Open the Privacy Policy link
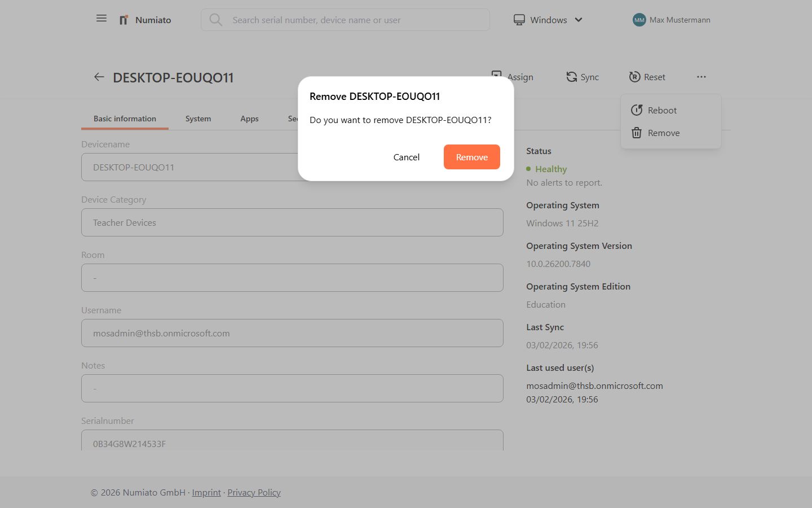812x508 pixels. [x=254, y=492]
